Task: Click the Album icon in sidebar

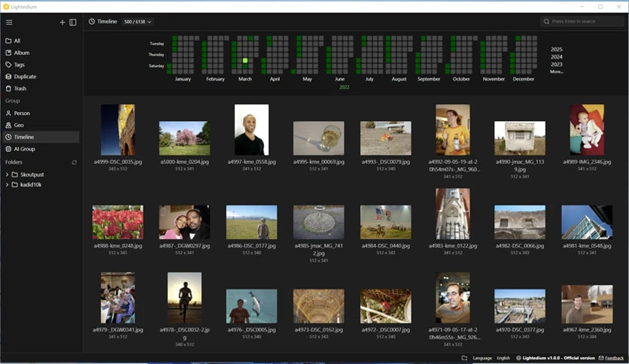Action: (x=8, y=53)
